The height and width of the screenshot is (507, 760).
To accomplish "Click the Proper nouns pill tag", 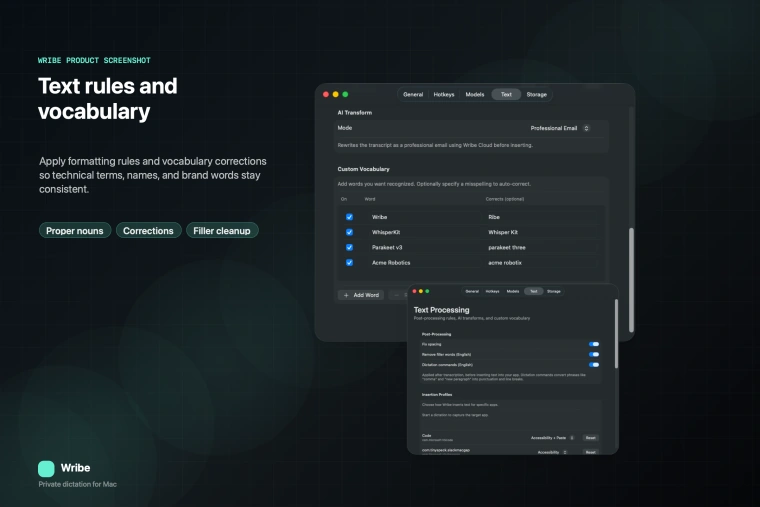I will [x=75, y=230].
